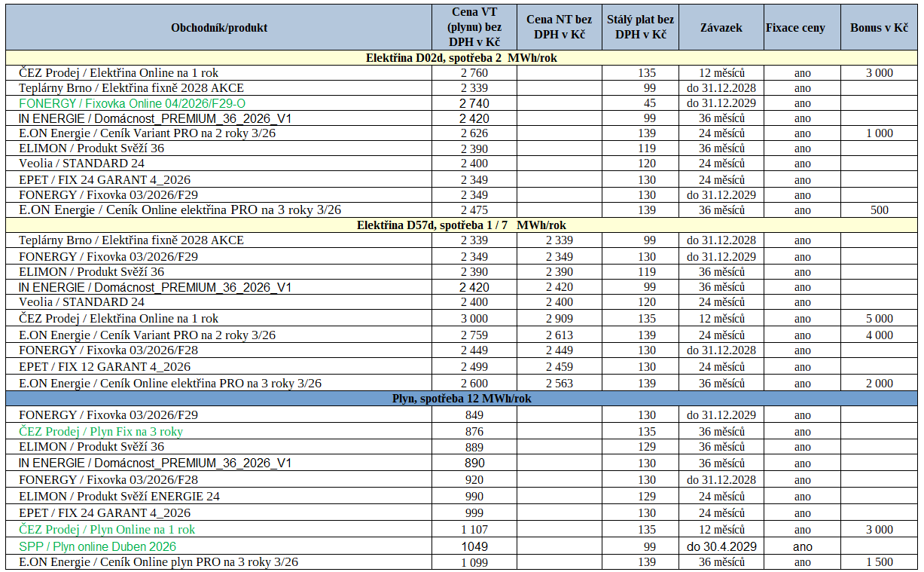Open the "ČEZ Prodej / Plyn Fix na 3 roky" link
This screenshot has width=924, height=572.
click(101, 432)
